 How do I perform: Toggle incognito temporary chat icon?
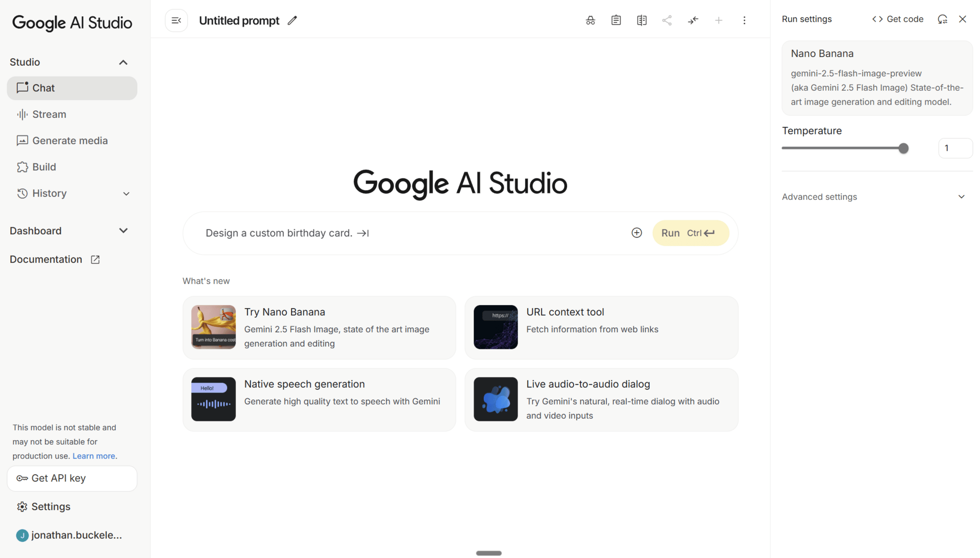pos(591,20)
